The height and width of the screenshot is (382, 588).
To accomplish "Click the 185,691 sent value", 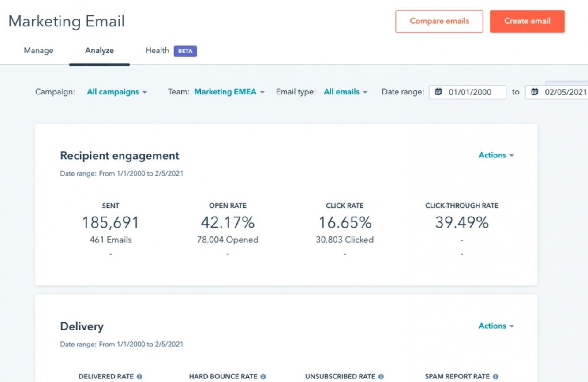I will tap(110, 222).
